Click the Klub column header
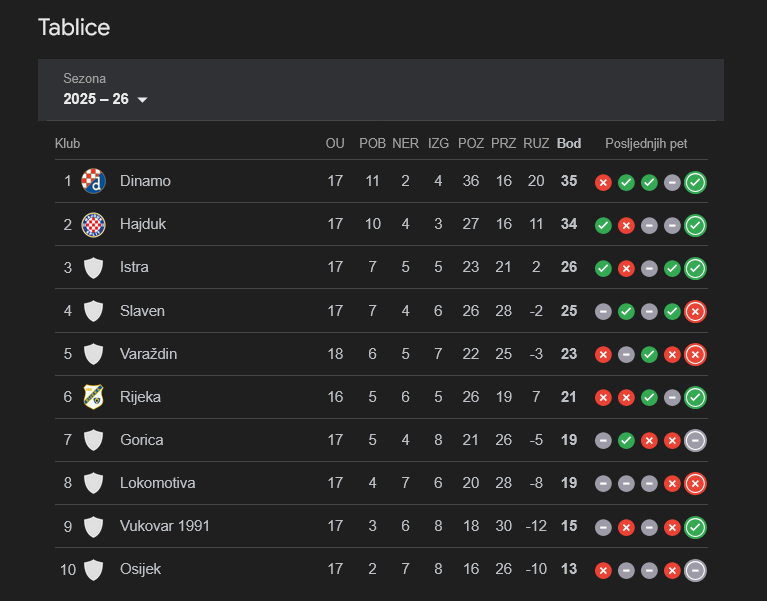This screenshot has height=601, width=767. point(68,143)
